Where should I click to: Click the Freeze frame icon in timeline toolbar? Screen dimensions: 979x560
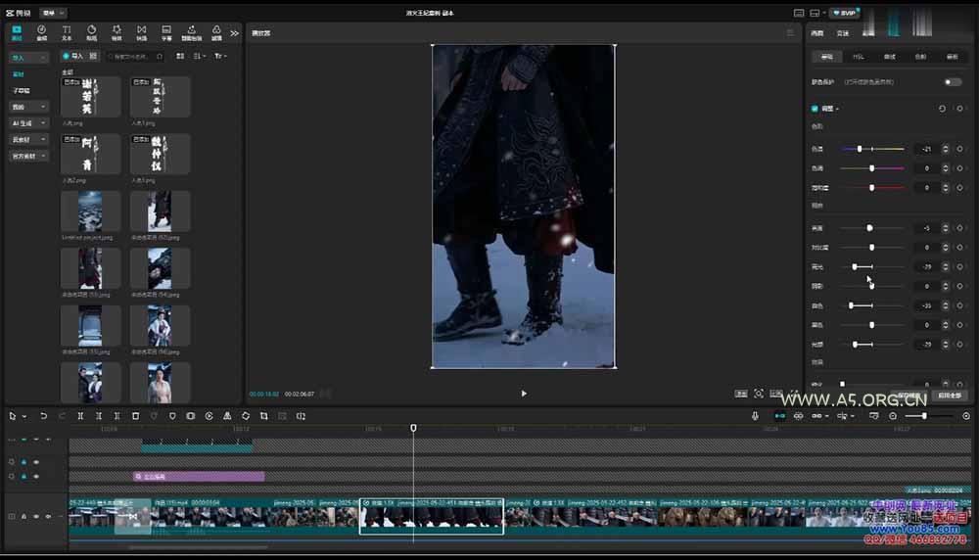191,416
